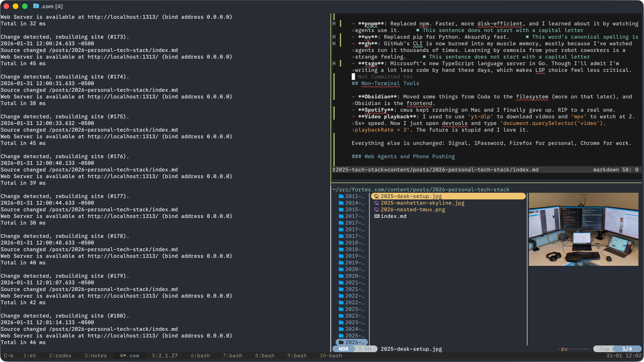644x362 pixels.
Task: Click the image icon beside 2025-desk-setup.jpg
Action: (x=376, y=196)
